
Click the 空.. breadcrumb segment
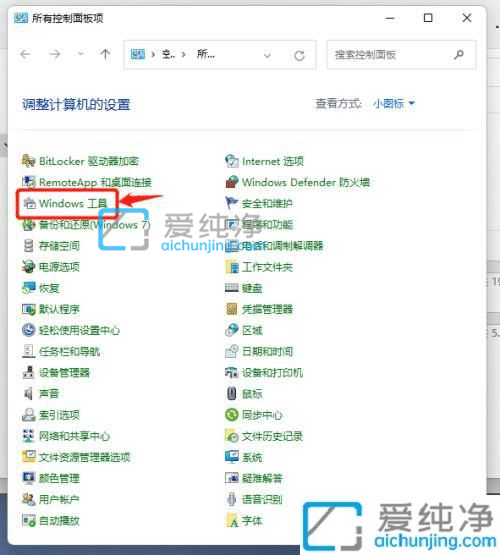coord(168,54)
